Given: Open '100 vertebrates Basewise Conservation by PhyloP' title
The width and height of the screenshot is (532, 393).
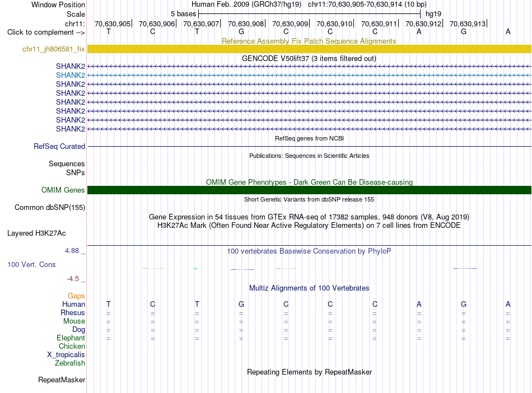Looking at the screenshot, I should tap(309, 251).
